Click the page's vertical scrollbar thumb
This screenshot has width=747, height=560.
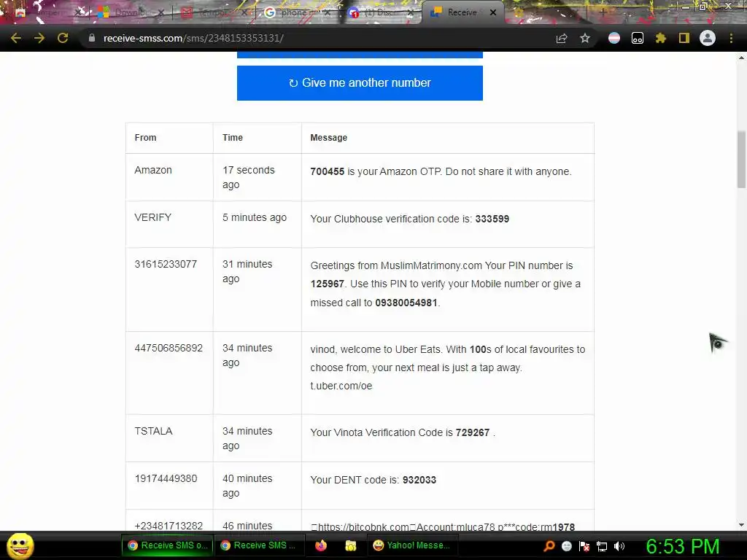tap(741, 160)
